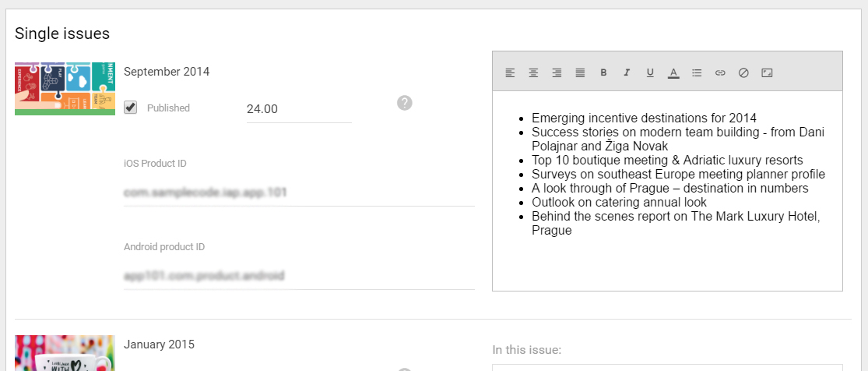Clear formatting with the circle-slash icon

click(743, 72)
